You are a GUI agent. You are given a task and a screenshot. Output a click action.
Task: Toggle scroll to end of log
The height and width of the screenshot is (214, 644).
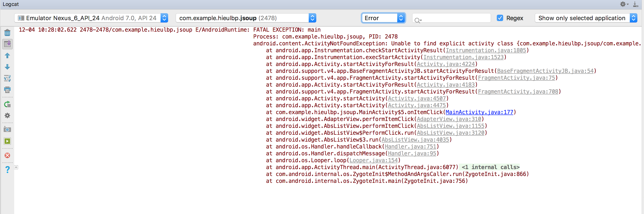coord(7,44)
